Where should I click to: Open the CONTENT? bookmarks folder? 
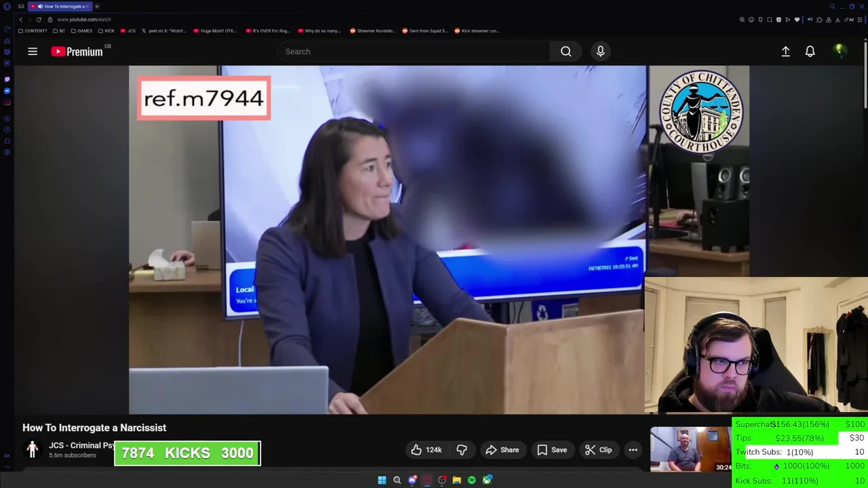click(x=33, y=30)
